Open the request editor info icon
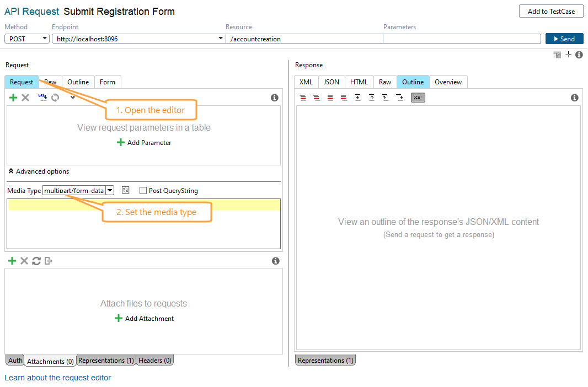The width and height of the screenshot is (588, 387). (x=275, y=98)
